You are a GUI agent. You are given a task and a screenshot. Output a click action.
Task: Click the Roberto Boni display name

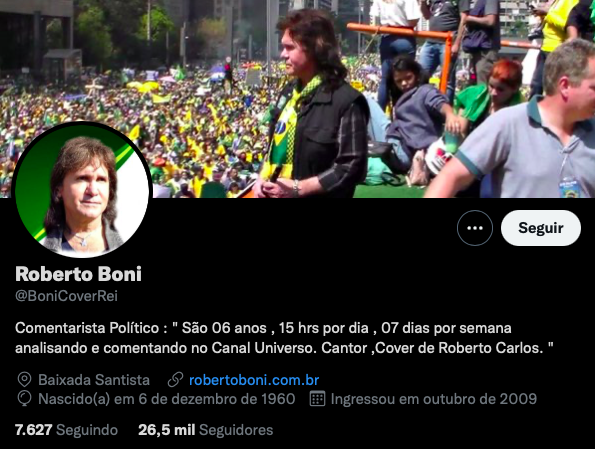[x=78, y=274]
